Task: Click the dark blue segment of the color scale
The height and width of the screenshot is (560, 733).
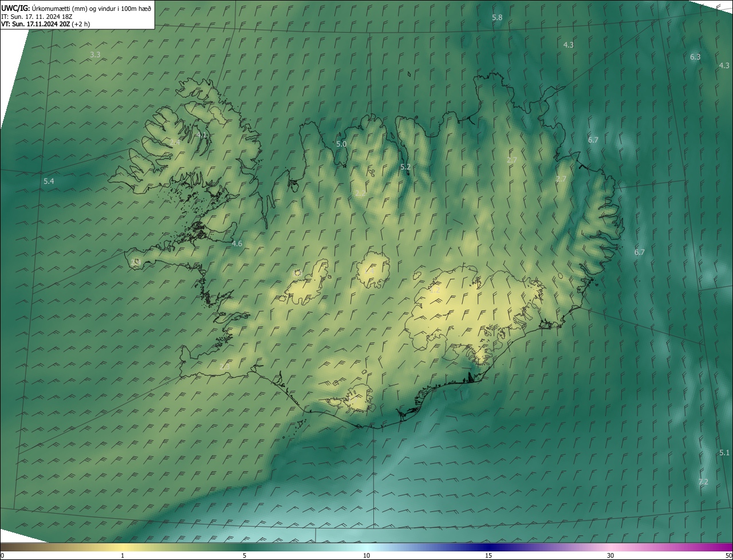Action: coord(488,547)
